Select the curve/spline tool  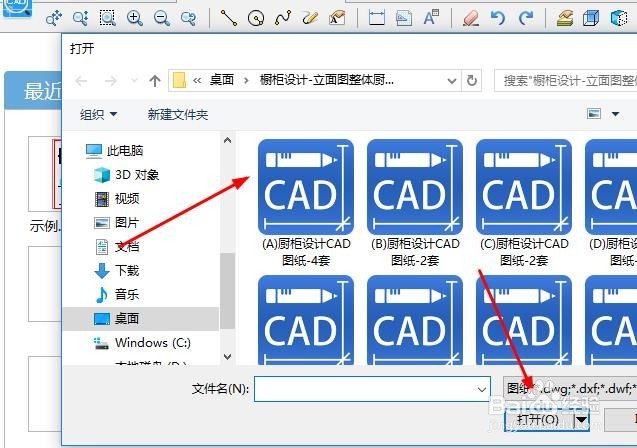pyautogui.click(x=283, y=18)
